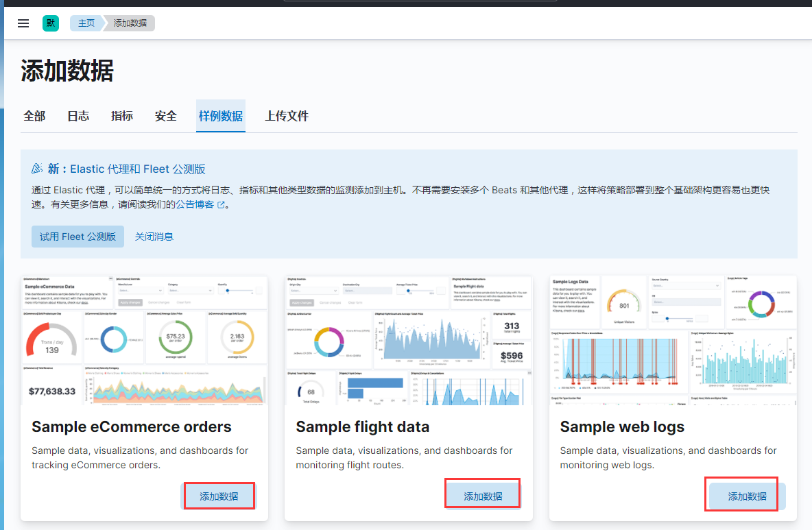Select the 样例数据 tab

(x=221, y=116)
